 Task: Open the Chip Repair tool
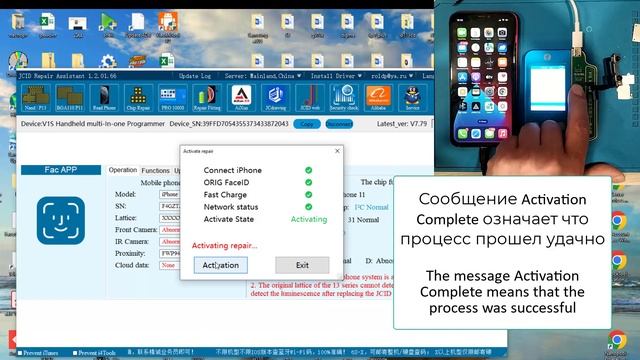click(x=138, y=98)
